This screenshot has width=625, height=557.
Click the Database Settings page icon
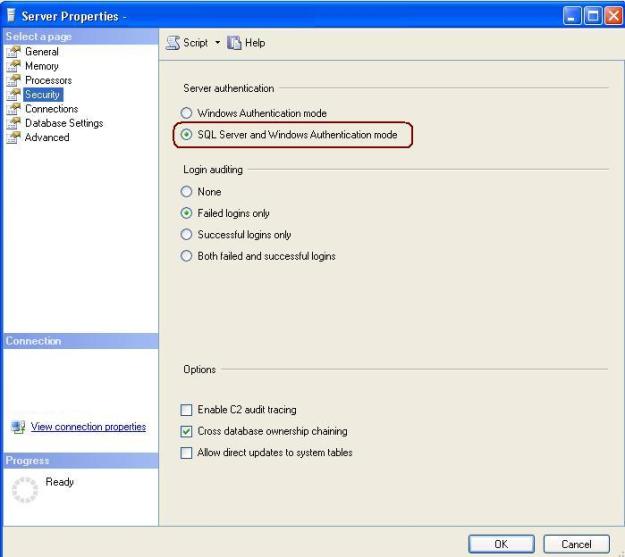point(15,123)
